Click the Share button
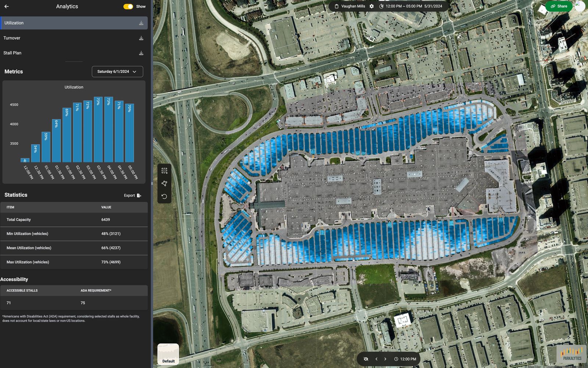Viewport: 588px width, 368px height. [x=559, y=6]
